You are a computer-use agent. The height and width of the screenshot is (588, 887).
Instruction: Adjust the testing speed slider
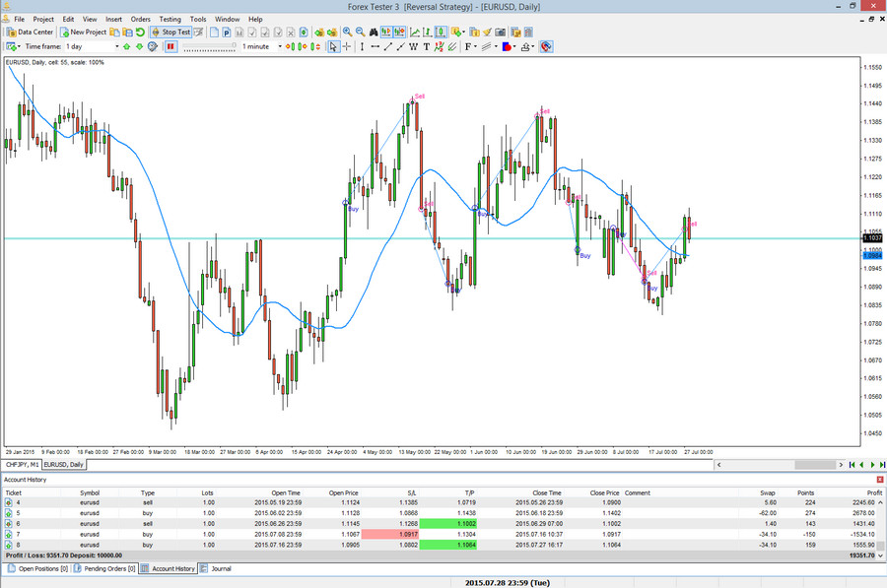[209, 46]
